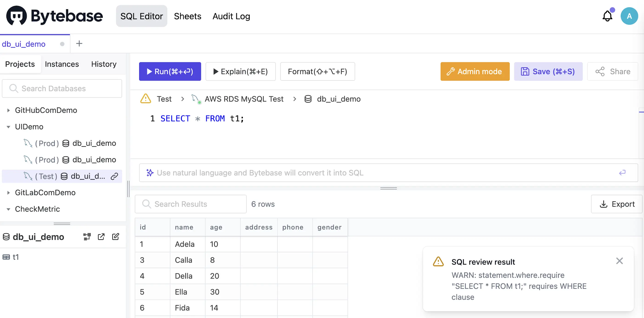Image resolution: width=644 pixels, height=318 pixels.
Task: Click the Run query button
Action: click(x=170, y=71)
